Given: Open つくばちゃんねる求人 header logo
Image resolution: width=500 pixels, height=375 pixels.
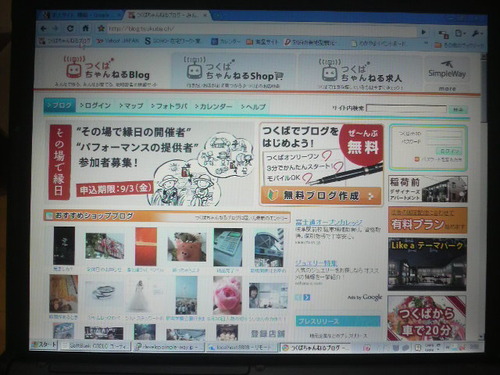Looking at the screenshot, I should tap(361, 73).
